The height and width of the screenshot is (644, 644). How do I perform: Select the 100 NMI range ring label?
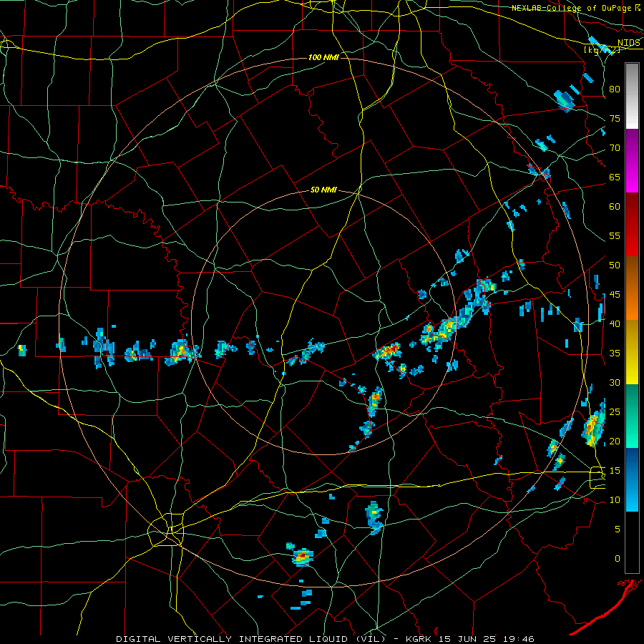[x=323, y=57]
